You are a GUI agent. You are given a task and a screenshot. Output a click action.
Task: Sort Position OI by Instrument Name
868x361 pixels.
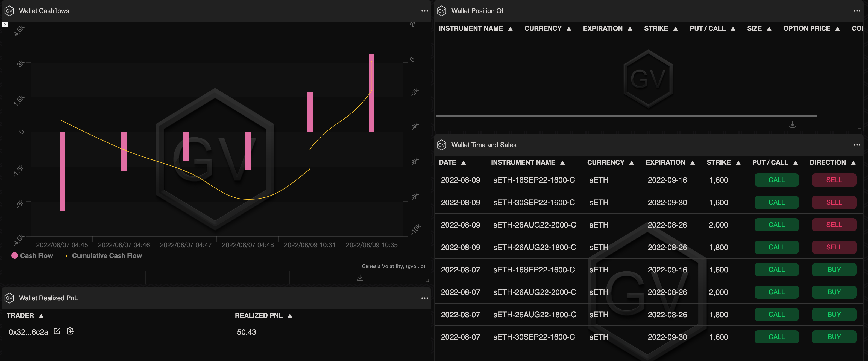click(476, 28)
